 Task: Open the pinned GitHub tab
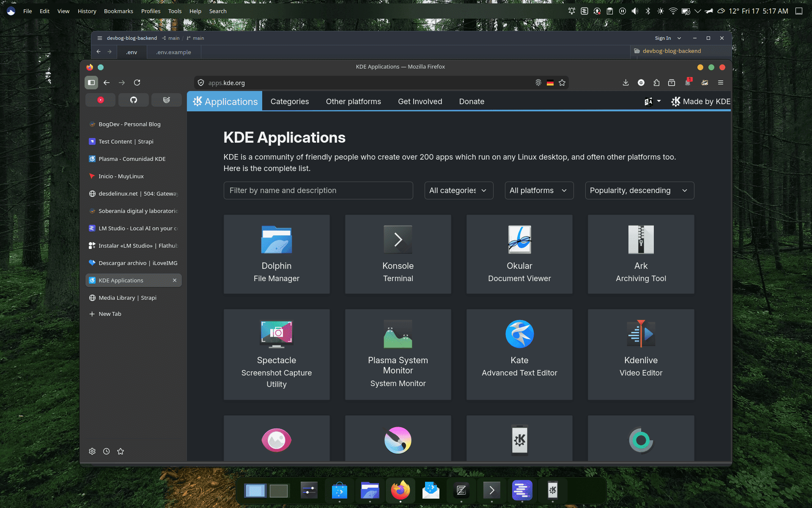tap(134, 100)
